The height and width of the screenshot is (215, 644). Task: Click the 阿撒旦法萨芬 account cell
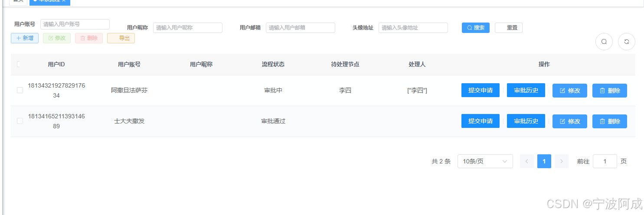(129, 90)
